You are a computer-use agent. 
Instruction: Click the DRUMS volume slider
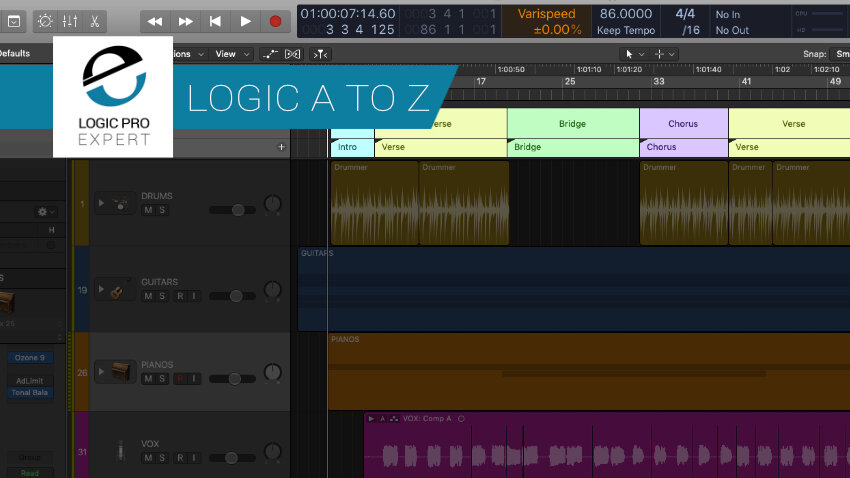pyautogui.click(x=233, y=210)
